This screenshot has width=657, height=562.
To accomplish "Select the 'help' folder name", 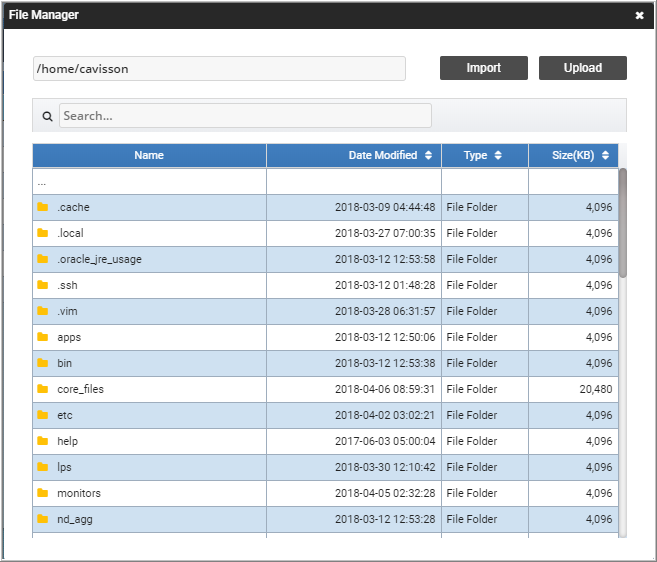I will coord(67,441).
